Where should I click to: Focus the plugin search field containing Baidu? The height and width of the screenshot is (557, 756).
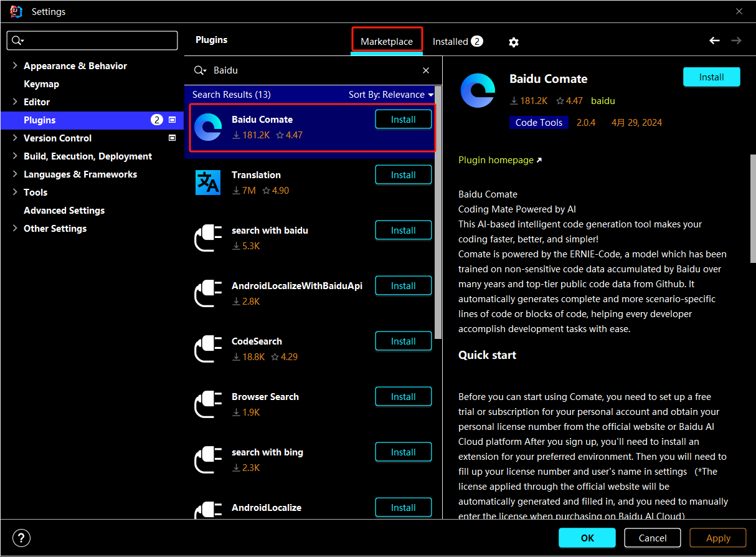(314, 70)
